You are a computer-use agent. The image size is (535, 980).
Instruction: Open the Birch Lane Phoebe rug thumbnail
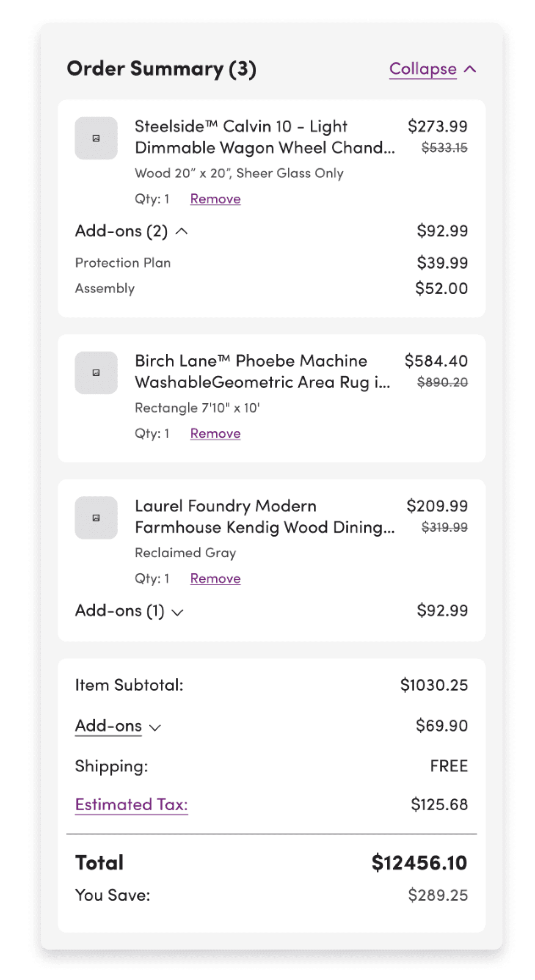96,372
